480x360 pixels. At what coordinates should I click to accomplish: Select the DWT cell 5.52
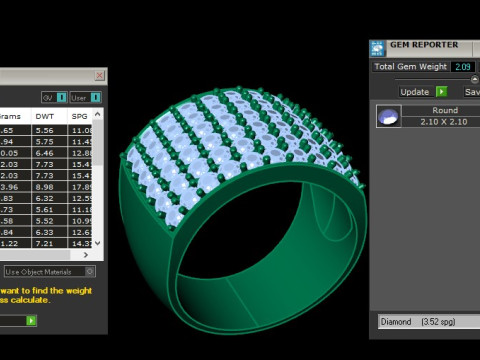pos(49,221)
